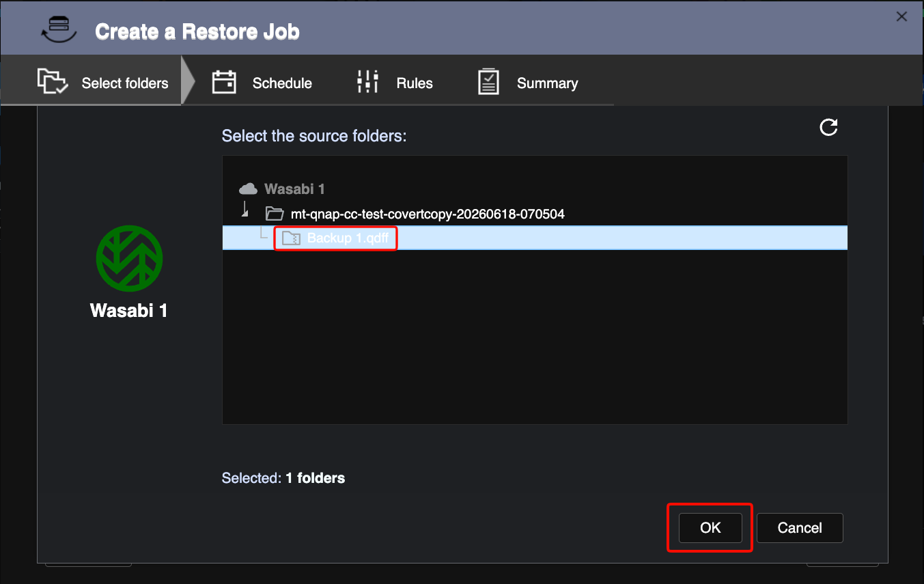Image resolution: width=924 pixels, height=584 pixels.
Task: Click the Cancel button
Action: [800, 527]
